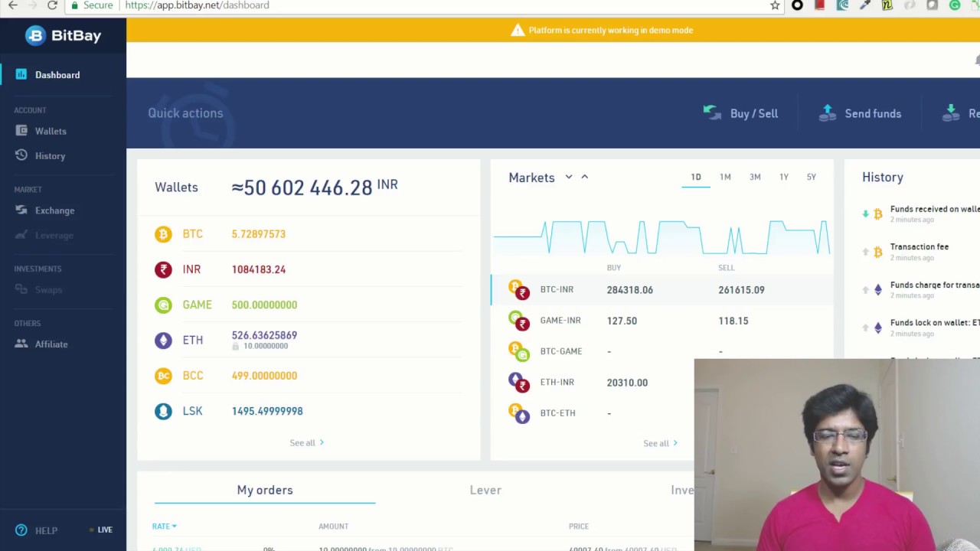Screen dimensions: 980x551
Task: Click the Wallets sidebar icon
Action: click(21, 131)
